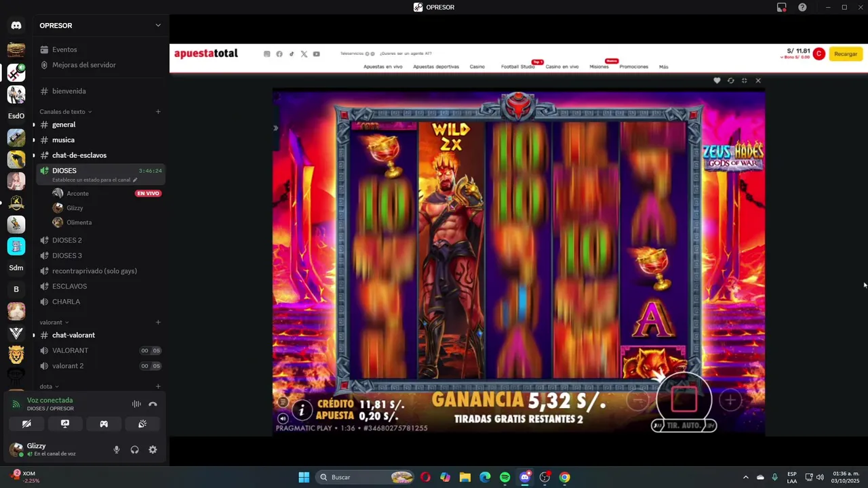The width and height of the screenshot is (868, 488).
Task: Open the chat-valorant text channel
Action: coord(100,335)
